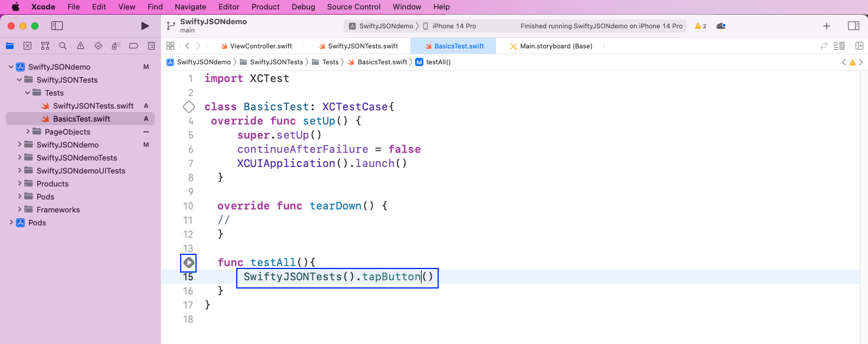Open the related items grid menu
This screenshot has height=344, width=868.
[170, 45]
